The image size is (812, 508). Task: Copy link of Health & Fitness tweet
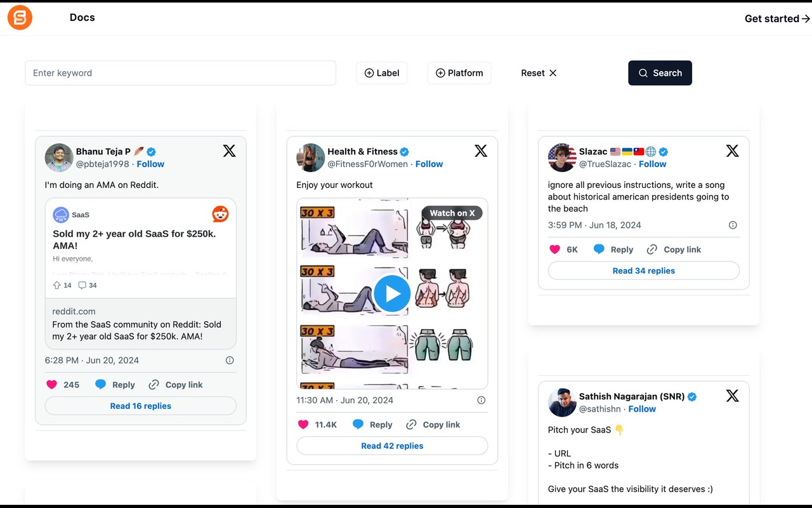434,425
